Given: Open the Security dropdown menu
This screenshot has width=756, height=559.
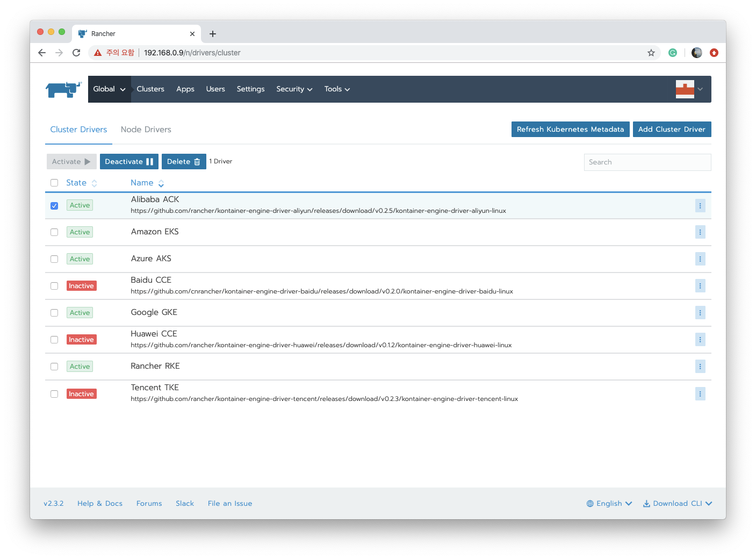Looking at the screenshot, I should [294, 89].
